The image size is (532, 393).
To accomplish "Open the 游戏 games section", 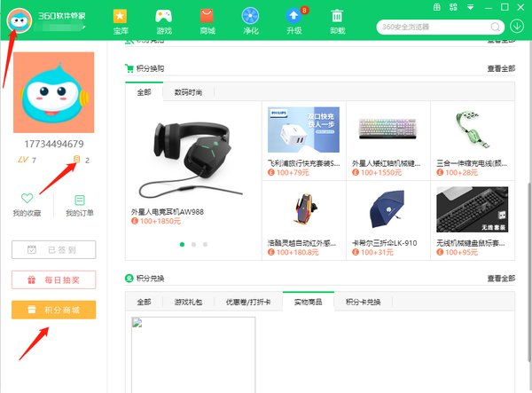I will point(164,21).
